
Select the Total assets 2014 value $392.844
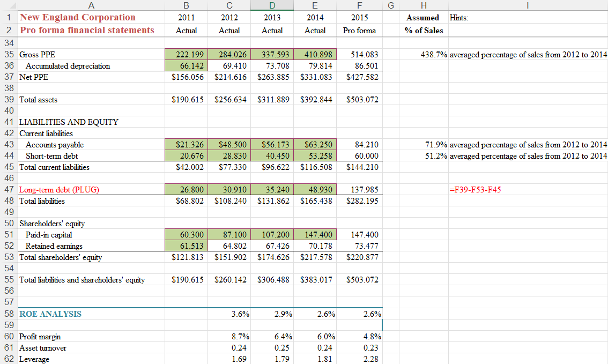315,100
